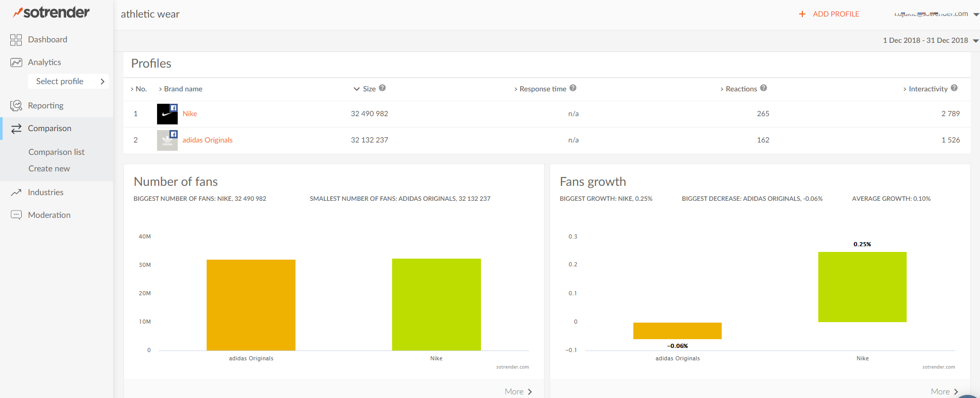Select Create new under Comparison

tap(49, 169)
